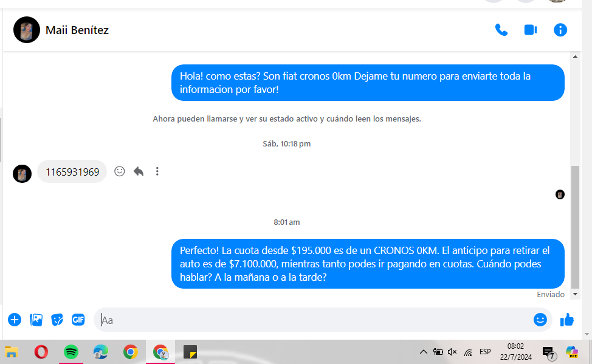Open more actions plus button
592x364 pixels.
click(x=15, y=320)
